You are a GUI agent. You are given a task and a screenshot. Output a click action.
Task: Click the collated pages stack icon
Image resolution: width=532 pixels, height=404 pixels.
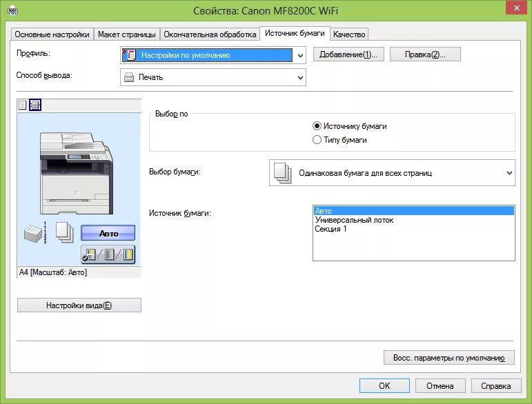36,233
